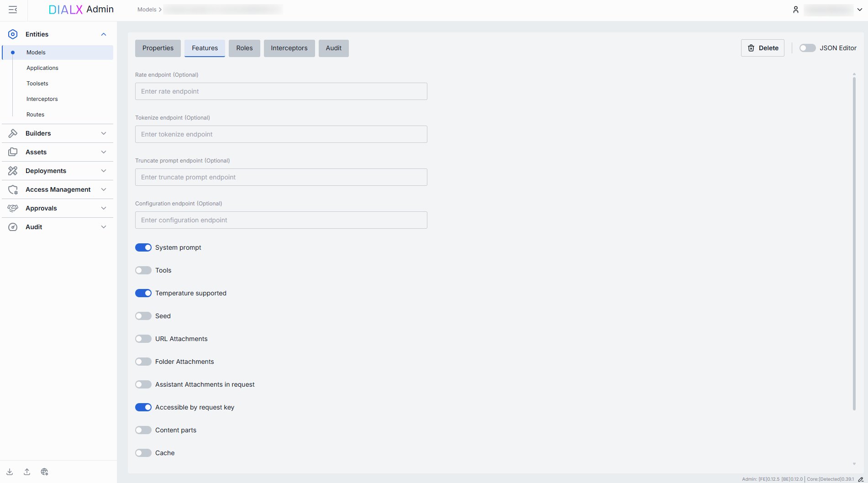Screen dimensions: 868x483
Task: Click the Approvals handshake icon
Action: pyautogui.click(x=13, y=208)
